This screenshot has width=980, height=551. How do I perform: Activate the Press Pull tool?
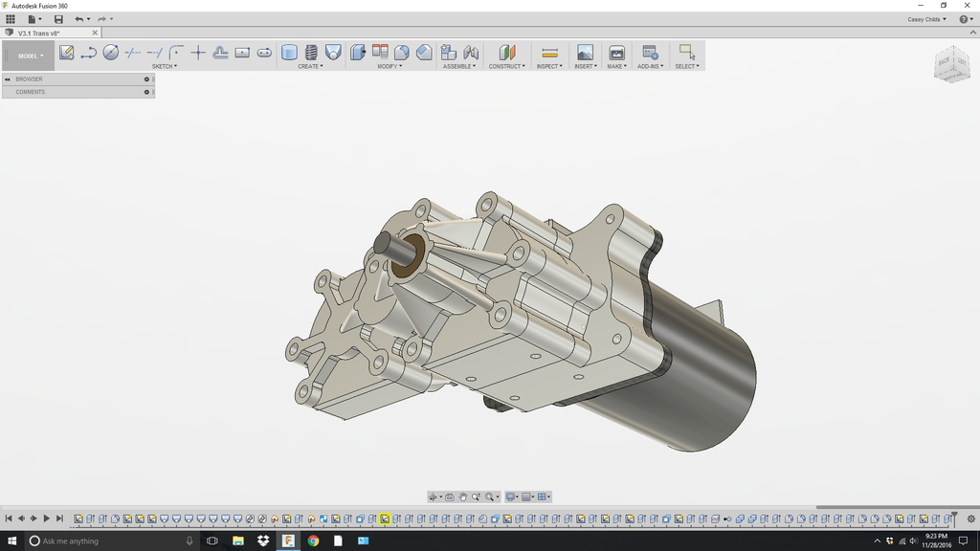358,53
